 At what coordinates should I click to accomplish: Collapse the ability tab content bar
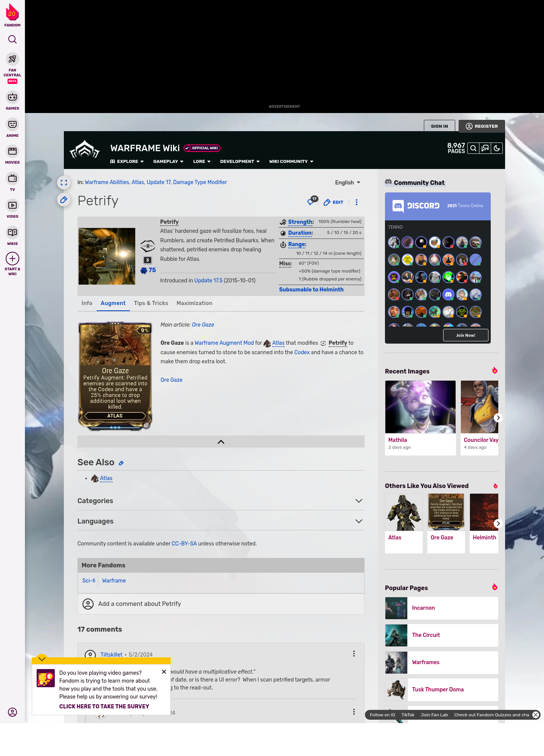pyautogui.click(x=221, y=442)
